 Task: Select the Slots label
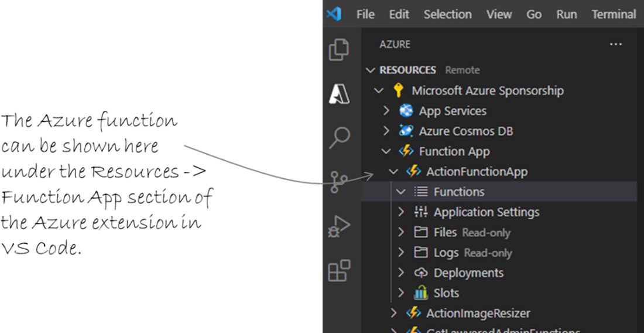click(447, 293)
